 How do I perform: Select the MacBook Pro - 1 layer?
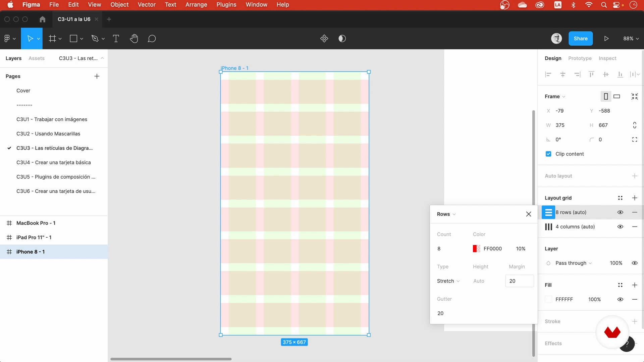[x=54, y=223]
